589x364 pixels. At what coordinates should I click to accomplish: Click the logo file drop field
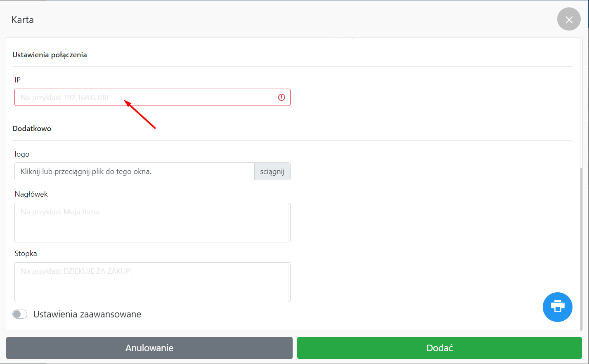134,171
